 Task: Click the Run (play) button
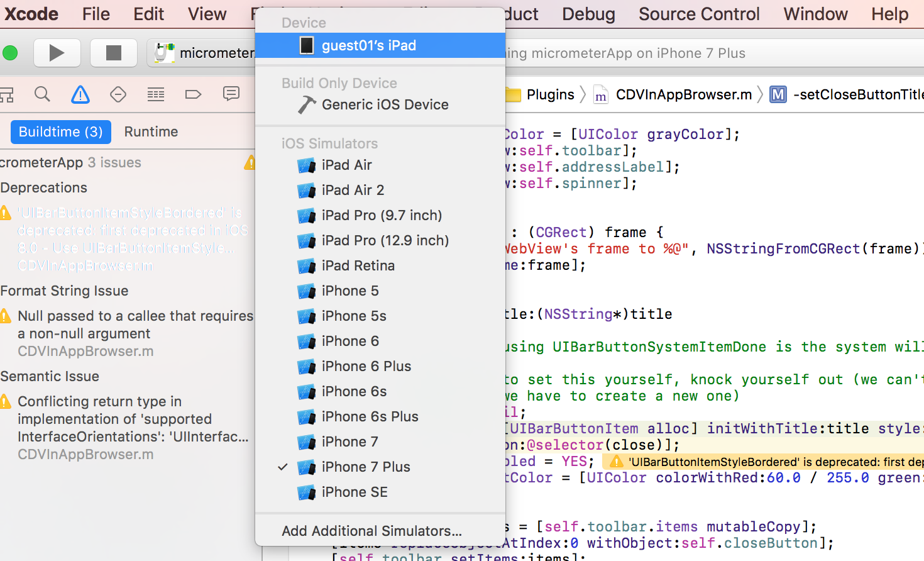tap(57, 53)
